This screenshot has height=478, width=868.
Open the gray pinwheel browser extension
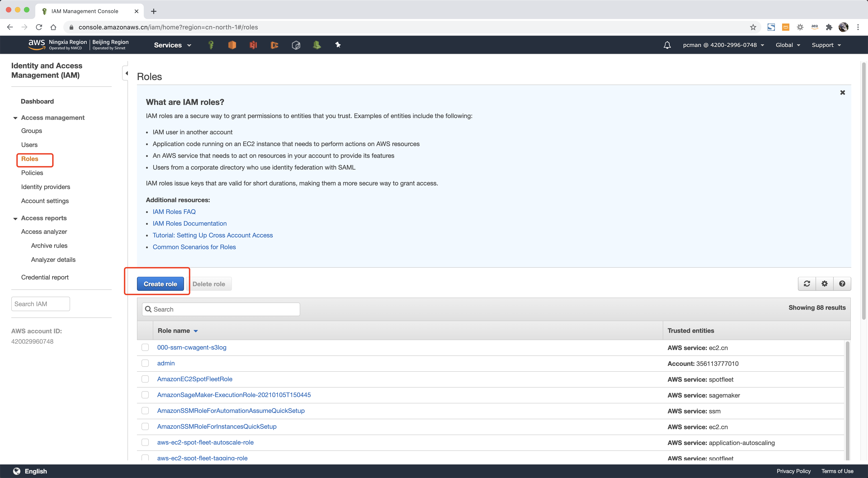(800, 27)
